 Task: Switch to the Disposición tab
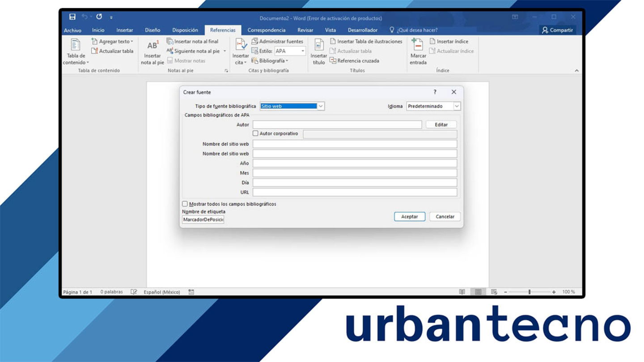point(185,30)
